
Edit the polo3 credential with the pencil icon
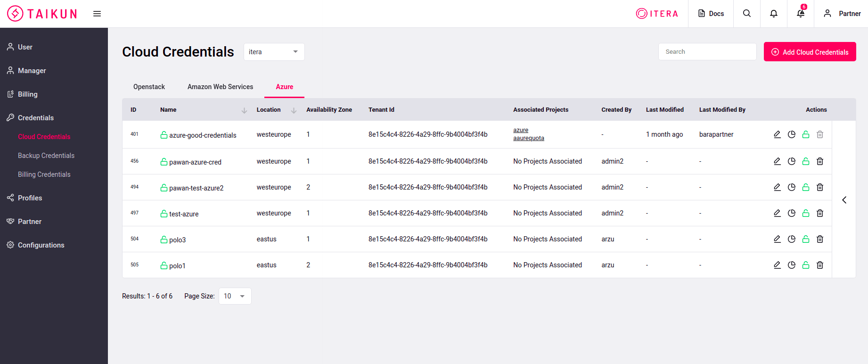point(777,239)
